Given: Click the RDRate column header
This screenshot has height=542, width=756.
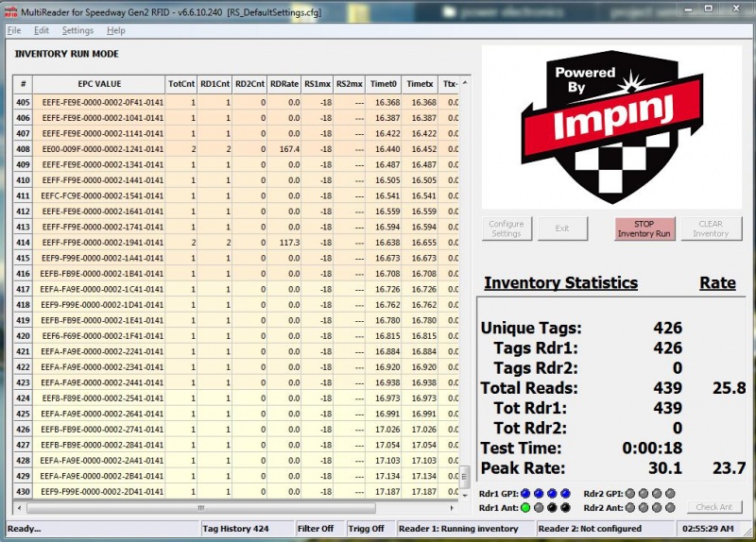Looking at the screenshot, I should 284,84.
